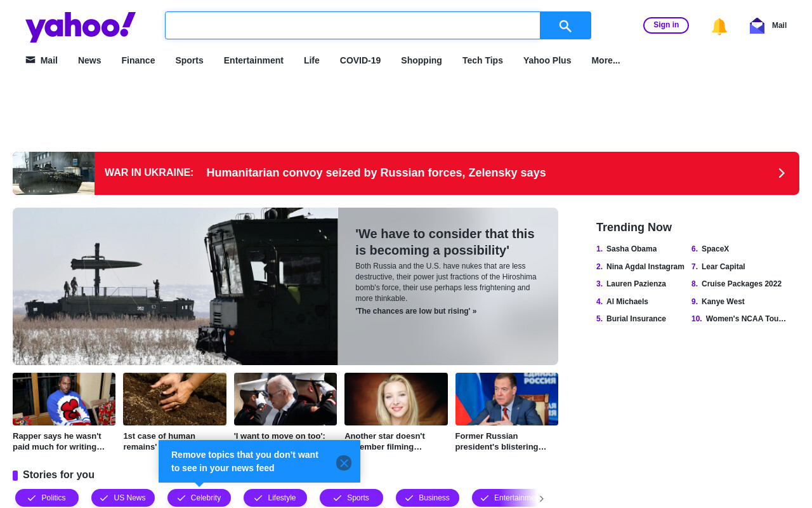This screenshot has height=508, width=812.
Task: Read the rapper not paid much story
Action: click(58, 441)
